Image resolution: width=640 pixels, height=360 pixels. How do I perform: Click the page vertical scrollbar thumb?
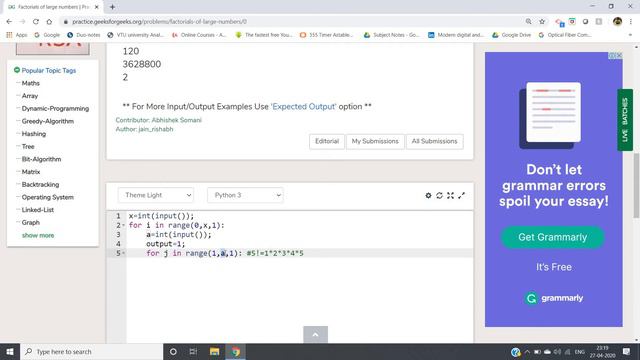(x=636, y=186)
